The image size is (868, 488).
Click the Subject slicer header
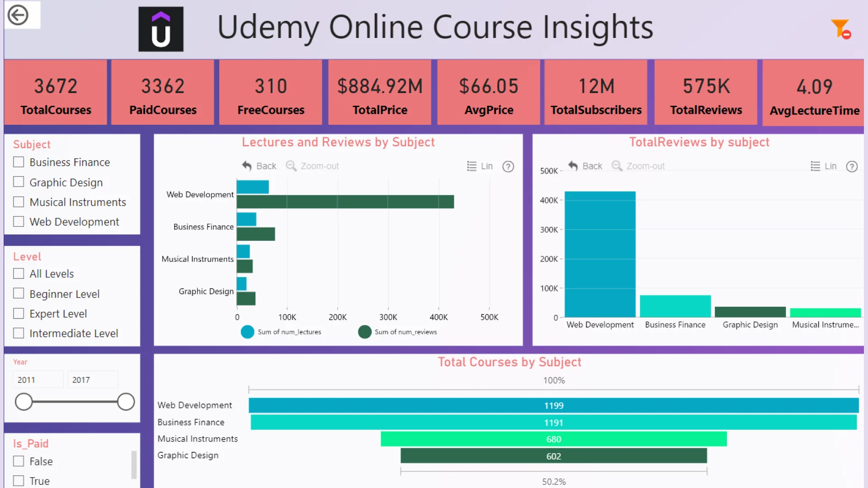point(32,145)
